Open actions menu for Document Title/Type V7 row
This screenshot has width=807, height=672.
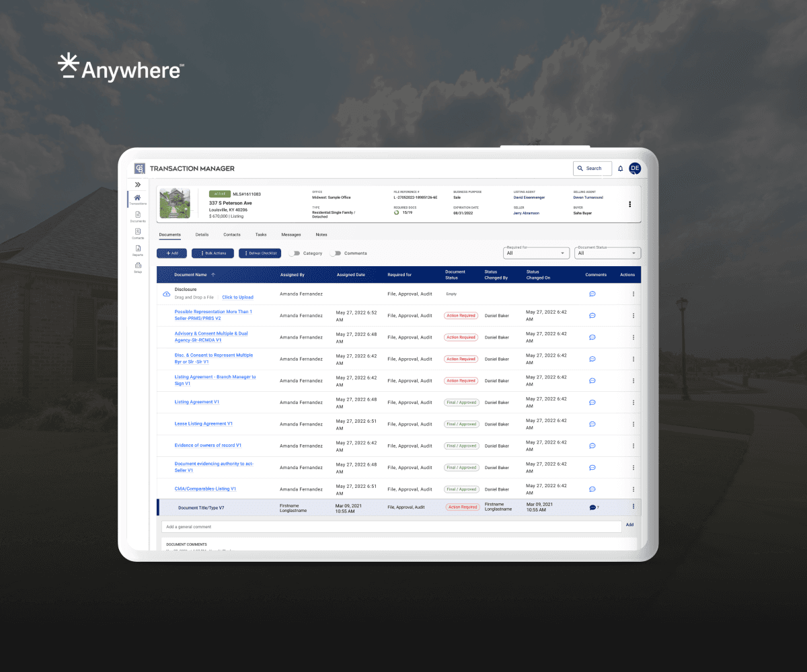pos(633,507)
